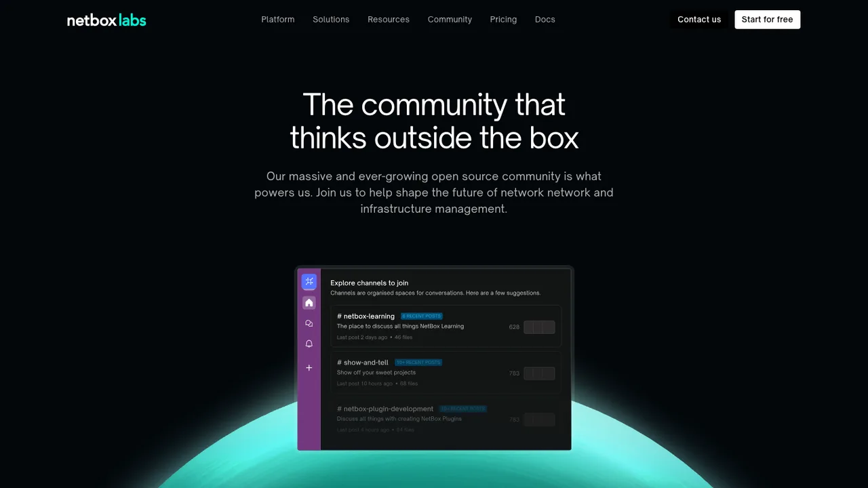The height and width of the screenshot is (488, 868).
Task: Click member avatars in show-and-tell row
Action: (539, 373)
